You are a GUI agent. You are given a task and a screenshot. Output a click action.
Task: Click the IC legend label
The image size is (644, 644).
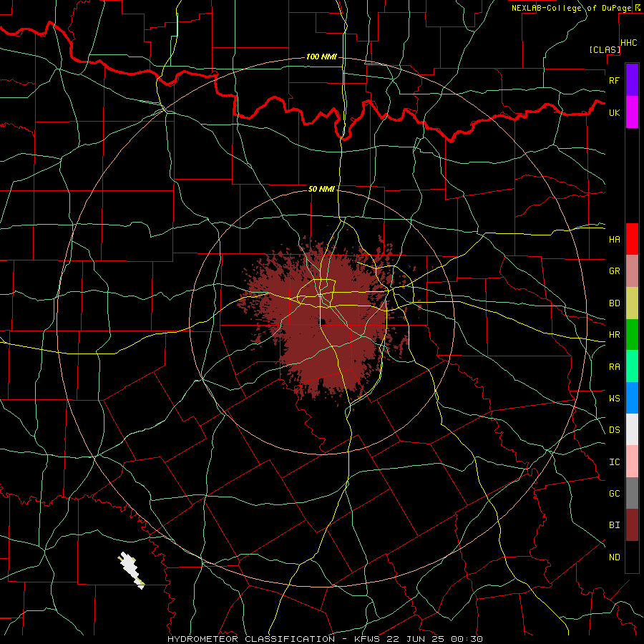coord(614,462)
